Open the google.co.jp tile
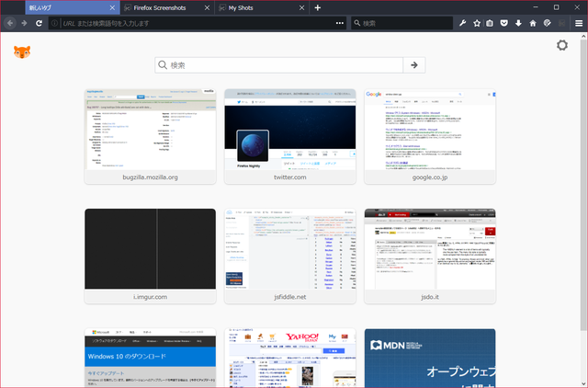Screen dimensions: 588x388 [430, 137]
